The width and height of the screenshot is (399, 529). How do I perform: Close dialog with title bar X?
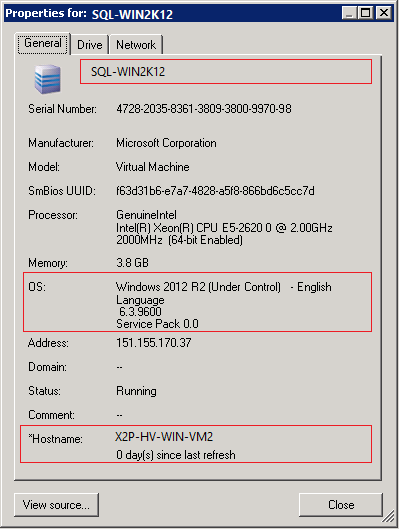coord(384,13)
